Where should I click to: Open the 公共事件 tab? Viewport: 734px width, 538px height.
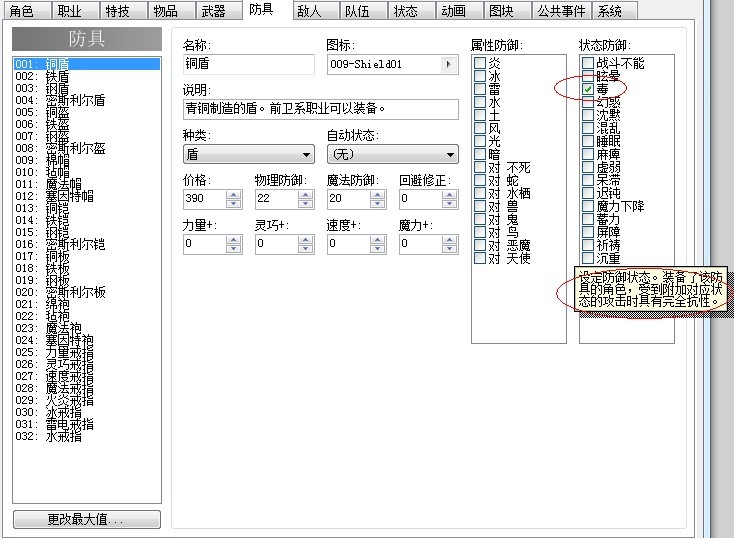[562, 11]
